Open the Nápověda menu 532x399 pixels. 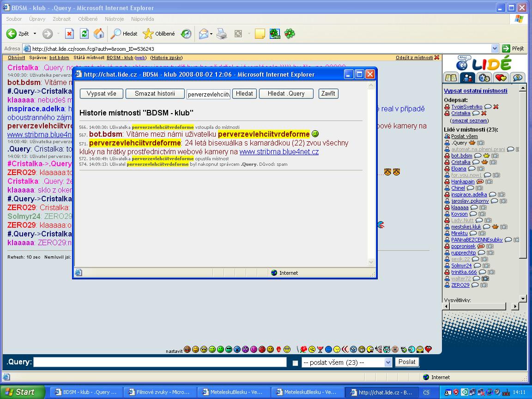click(143, 19)
